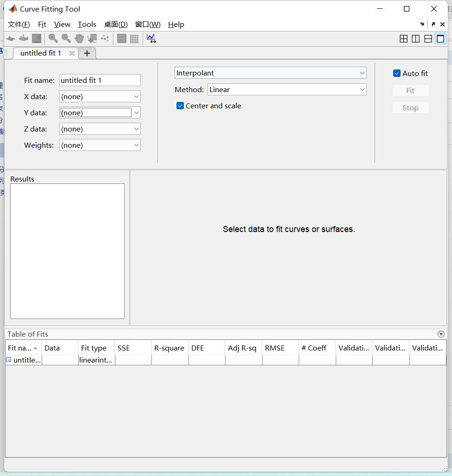Click the Fit button
Image resolution: width=452 pixels, height=476 pixels.
(x=410, y=90)
